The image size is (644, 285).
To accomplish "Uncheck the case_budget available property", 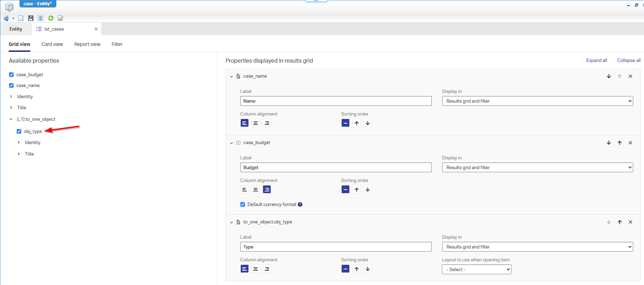I will coord(11,75).
